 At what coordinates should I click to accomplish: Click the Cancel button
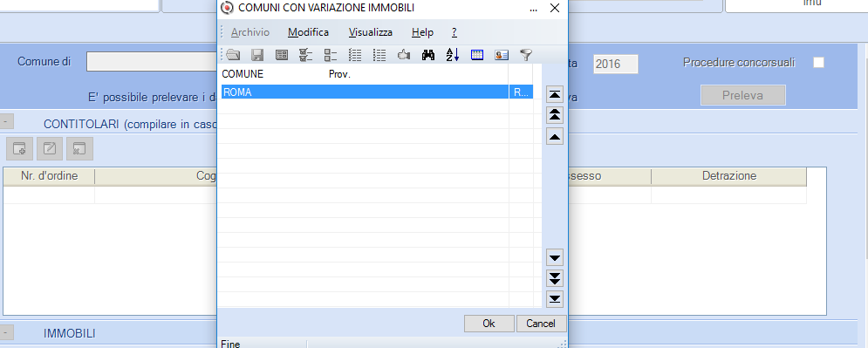tap(541, 324)
